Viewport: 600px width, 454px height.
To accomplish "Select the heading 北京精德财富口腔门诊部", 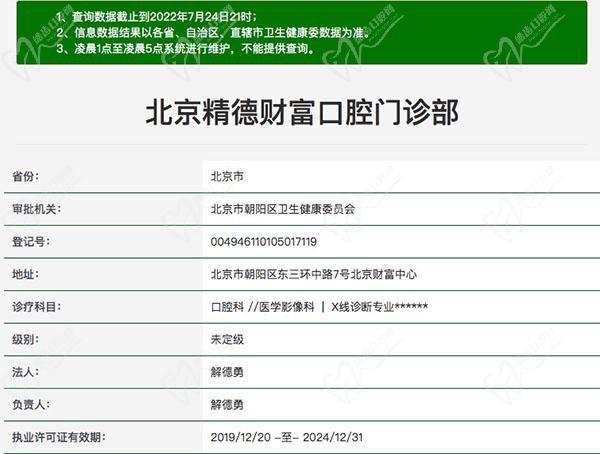I will tap(302, 112).
